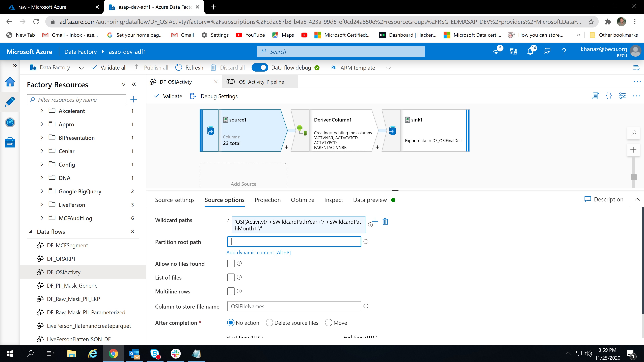Image resolution: width=644 pixels, height=362 pixels.
Task: Expand the MCFAuditLog folder
Action: point(42,218)
